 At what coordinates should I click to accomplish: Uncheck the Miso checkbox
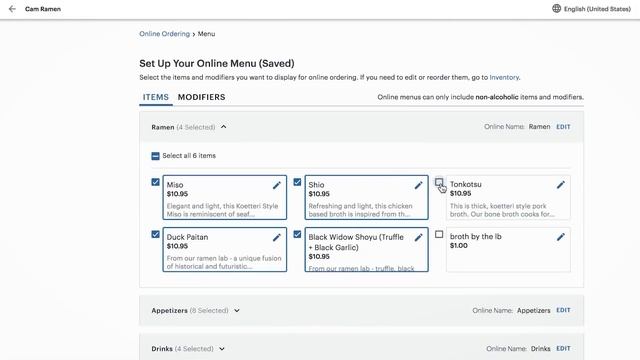[x=156, y=182]
